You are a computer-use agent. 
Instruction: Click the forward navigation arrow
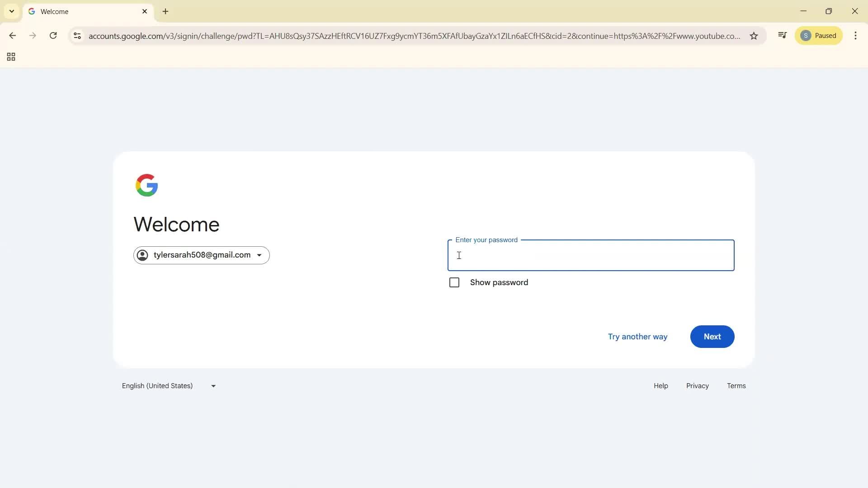coord(33,36)
